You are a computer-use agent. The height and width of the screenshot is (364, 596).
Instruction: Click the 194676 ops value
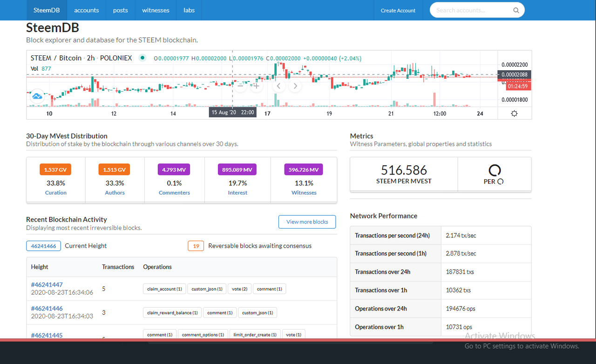coord(461,309)
